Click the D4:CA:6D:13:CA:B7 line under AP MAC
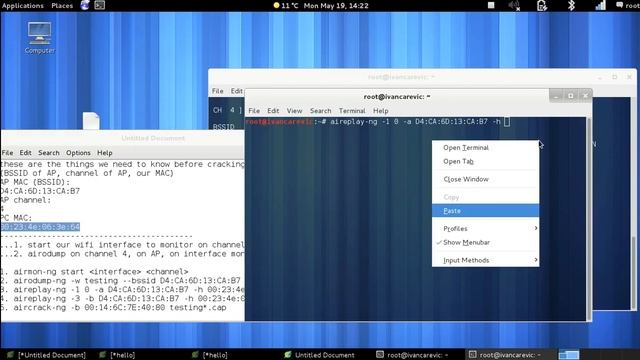 40,191
